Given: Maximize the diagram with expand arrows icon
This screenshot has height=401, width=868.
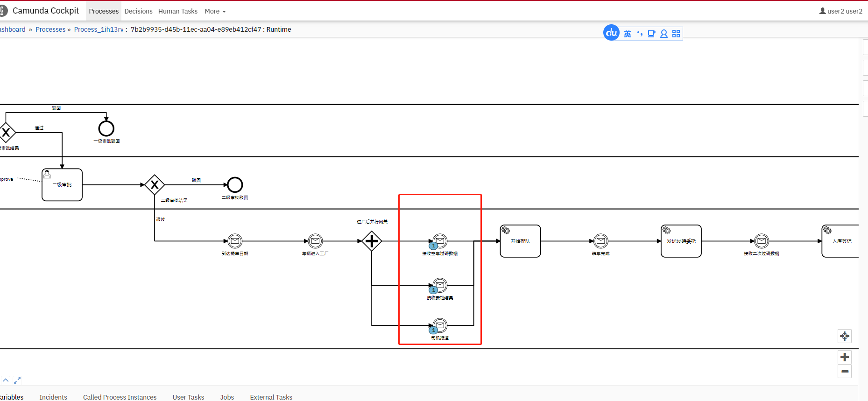Looking at the screenshot, I should pos(17,380).
